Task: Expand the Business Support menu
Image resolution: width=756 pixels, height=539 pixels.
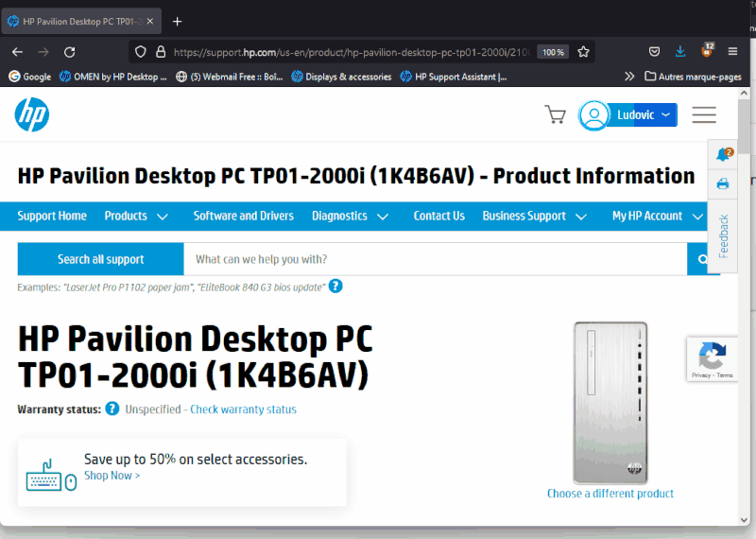Action: (x=535, y=216)
